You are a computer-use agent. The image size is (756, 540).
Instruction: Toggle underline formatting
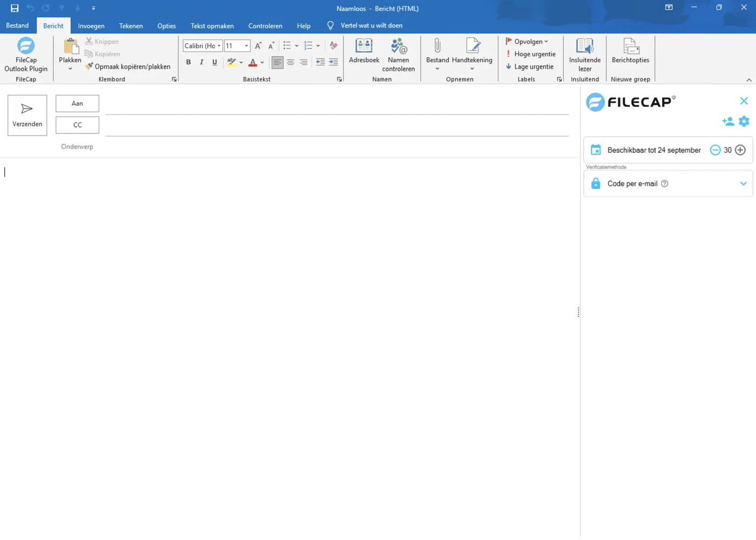(214, 62)
